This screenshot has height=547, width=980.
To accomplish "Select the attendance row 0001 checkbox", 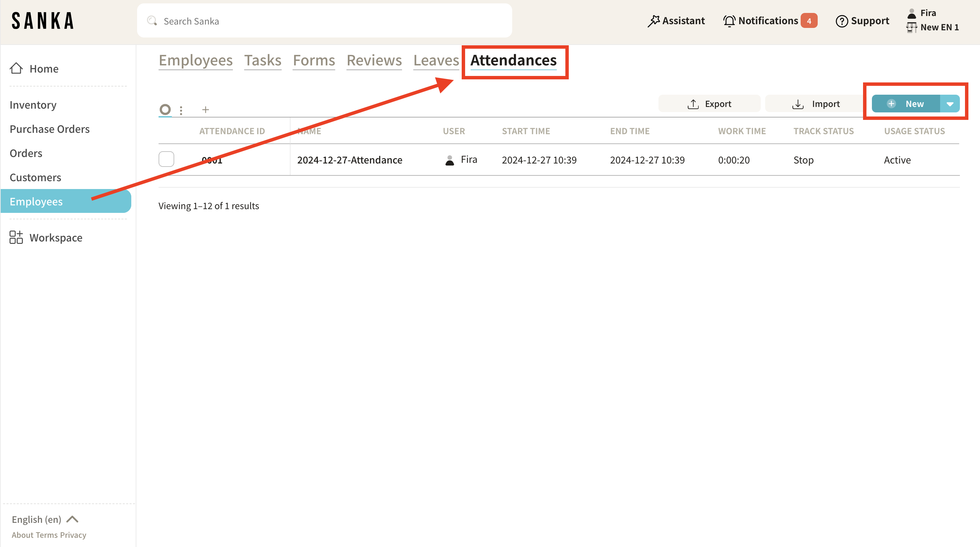I will (166, 159).
